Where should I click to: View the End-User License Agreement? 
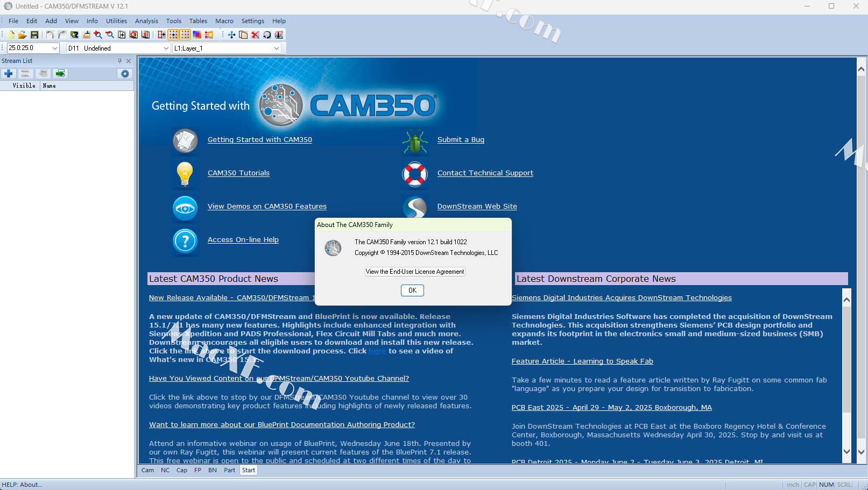point(415,272)
